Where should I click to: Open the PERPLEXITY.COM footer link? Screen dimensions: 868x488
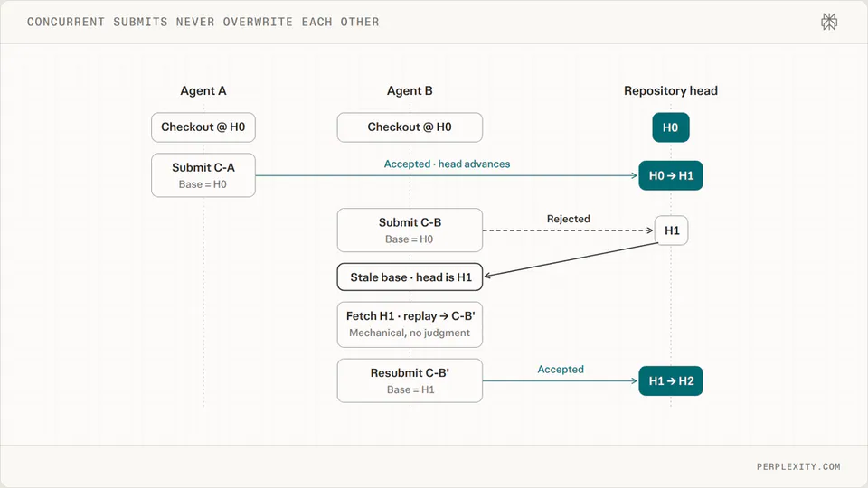click(798, 466)
